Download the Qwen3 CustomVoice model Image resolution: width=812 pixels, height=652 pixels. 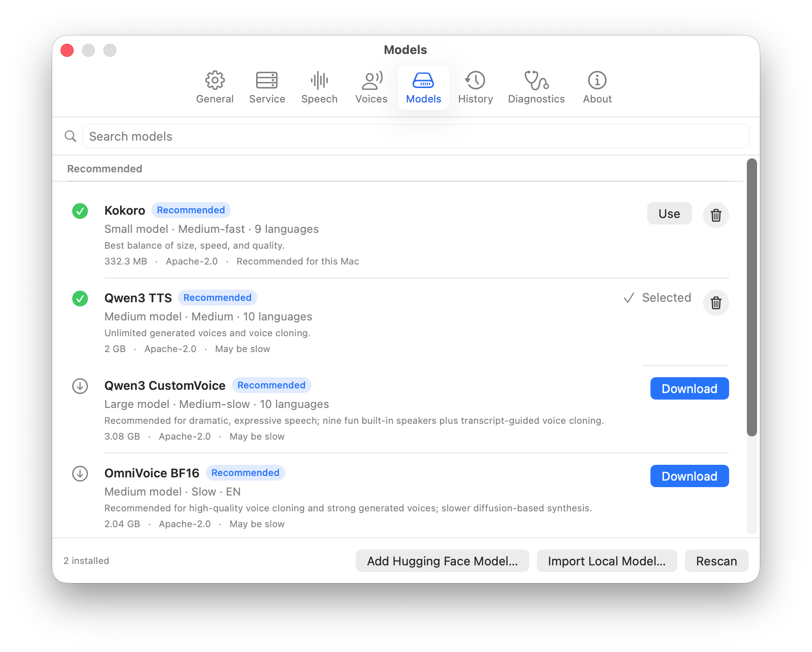click(690, 388)
